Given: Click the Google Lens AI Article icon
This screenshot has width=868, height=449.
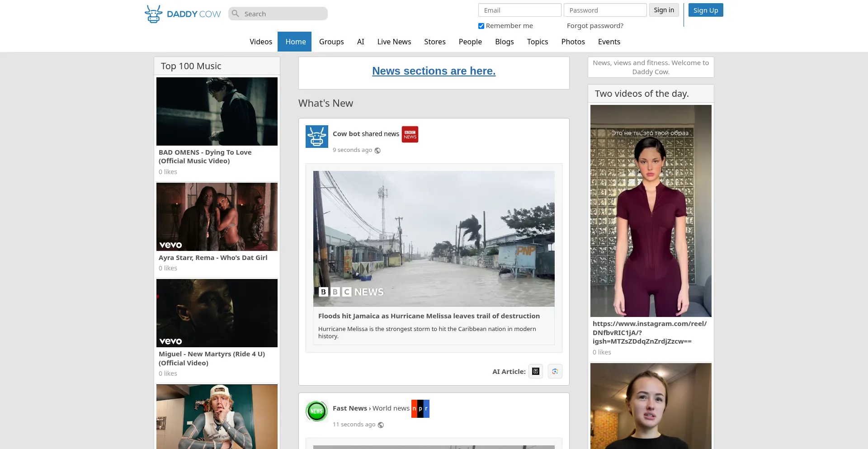Looking at the screenshot, I should 555,371.
